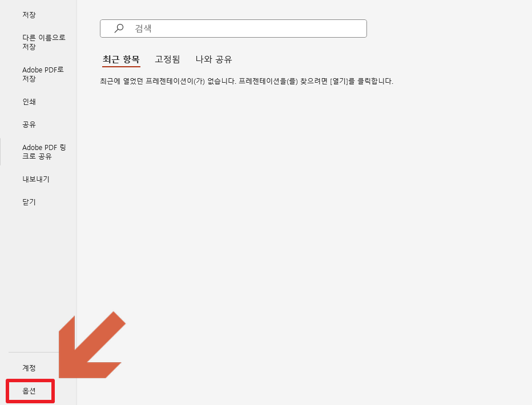Save the presentation with 저장
532x405 pixels.
click(30, 15)
